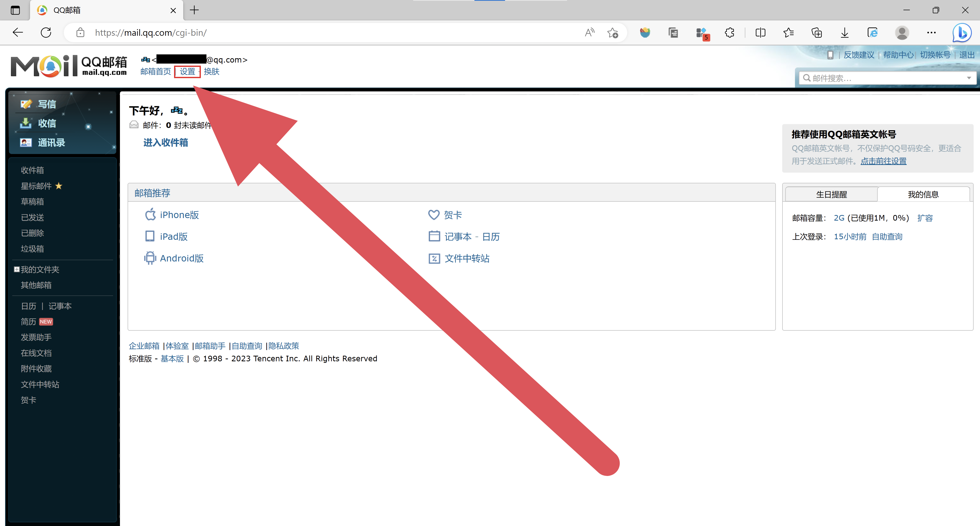Expand 我的文件夹 folder tree
The height and width of the screenshot is (526, 980).
17,269
